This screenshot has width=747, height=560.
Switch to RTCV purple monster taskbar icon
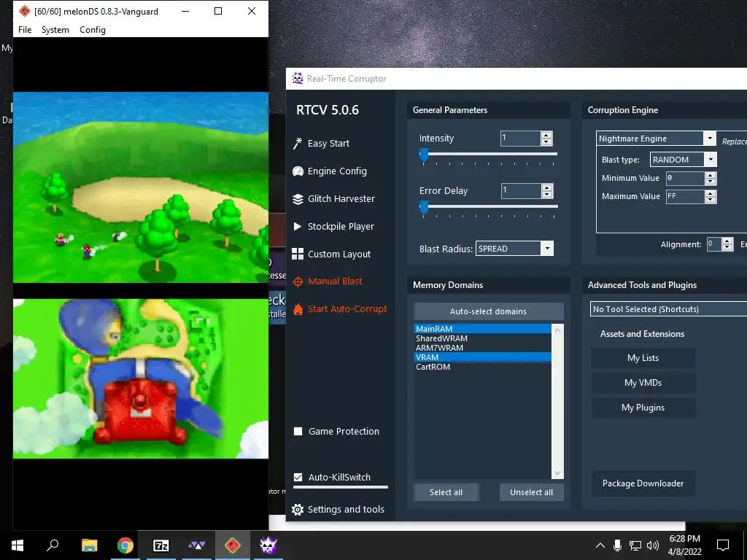[268, 545]
